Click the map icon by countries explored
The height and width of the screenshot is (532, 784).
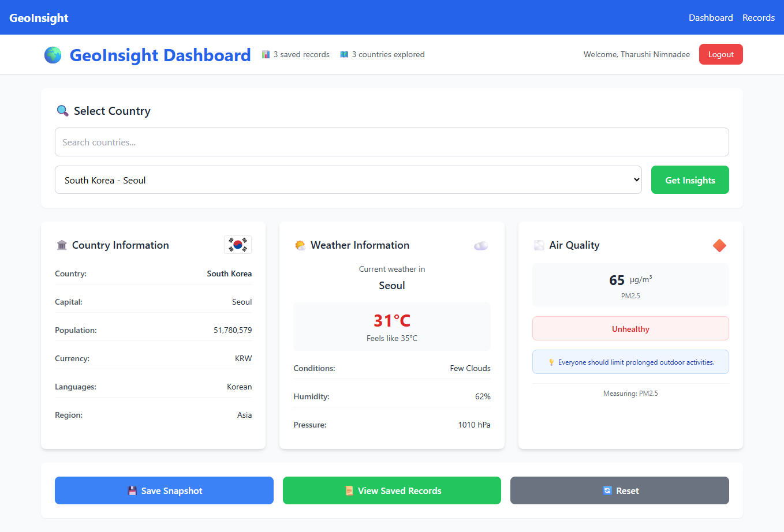coord(344,54)
